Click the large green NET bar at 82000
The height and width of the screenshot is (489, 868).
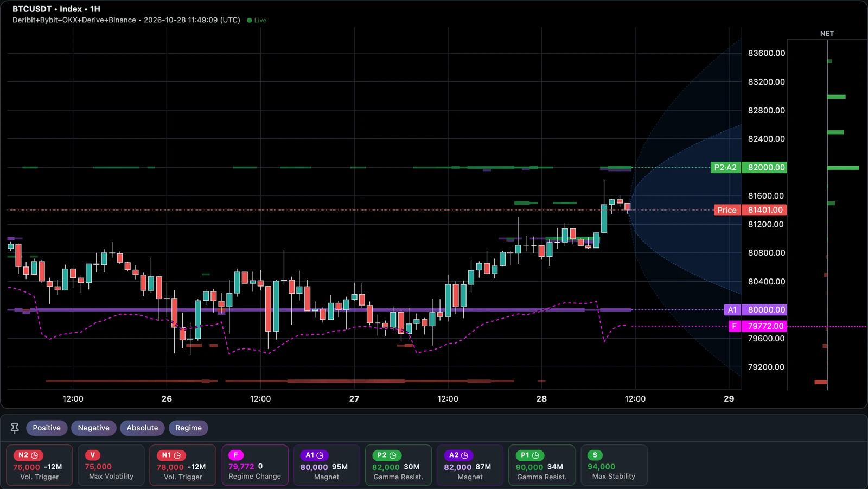tap(844, 168)
